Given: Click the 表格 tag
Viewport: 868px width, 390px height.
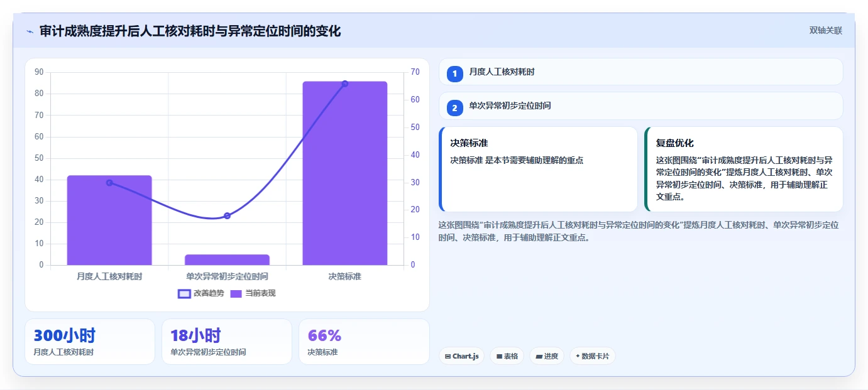Looking at the screenshot, I should pos(507,356).
